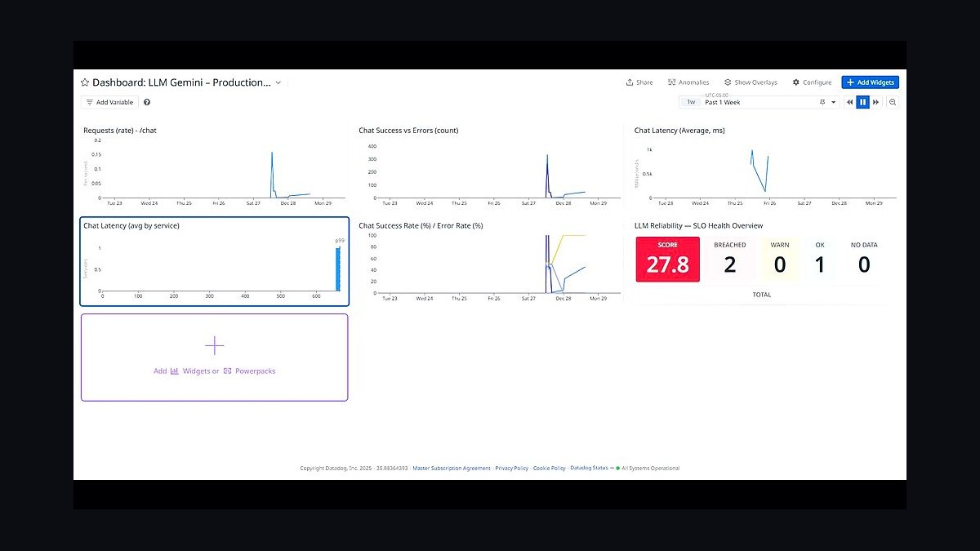The height and width of the screenshot is (551, 980).
Task: Click the blue p99 bar in latency-by-service chart
Action: pyautogui.click(x=338, y=269)
